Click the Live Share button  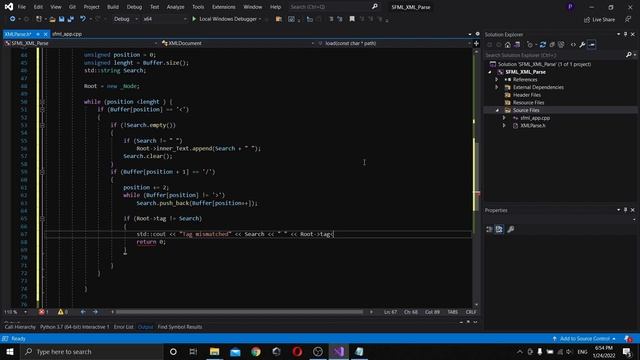pos(599,19)
